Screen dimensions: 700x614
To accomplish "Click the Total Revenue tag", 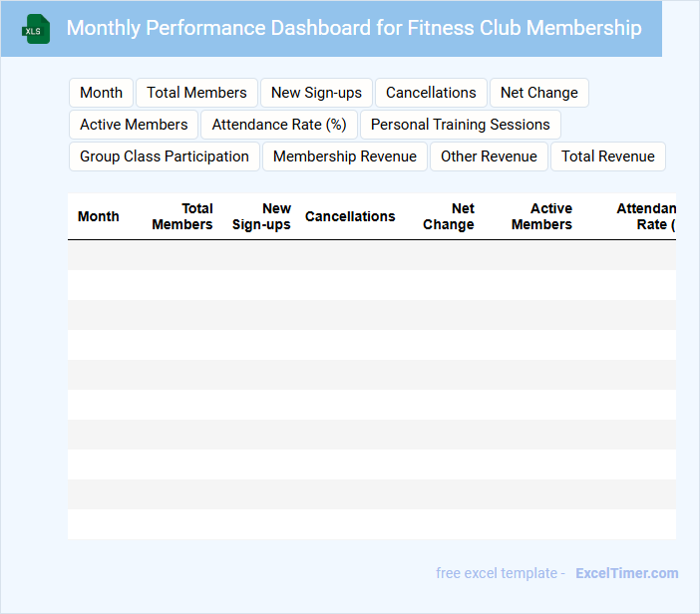I will point(607,156).
